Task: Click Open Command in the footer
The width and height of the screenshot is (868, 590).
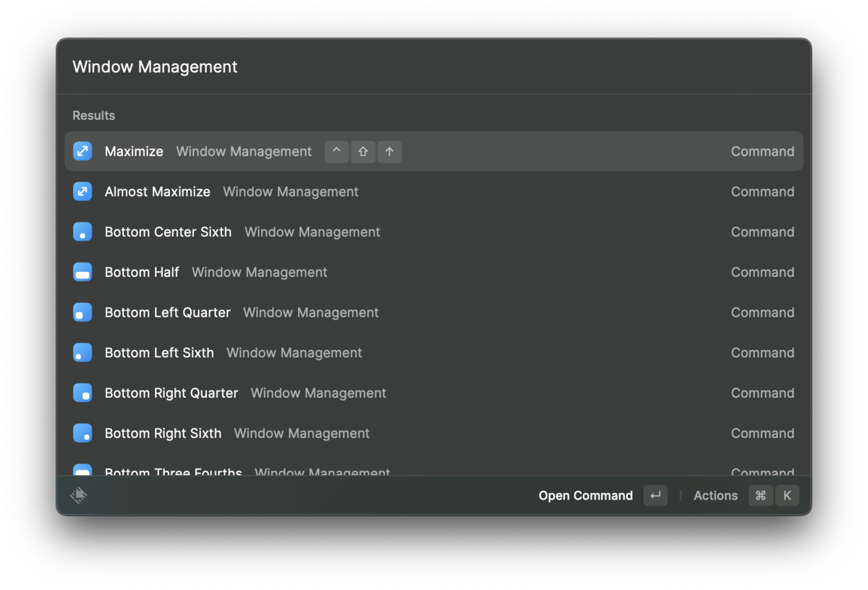Action: tap(585, 495)
